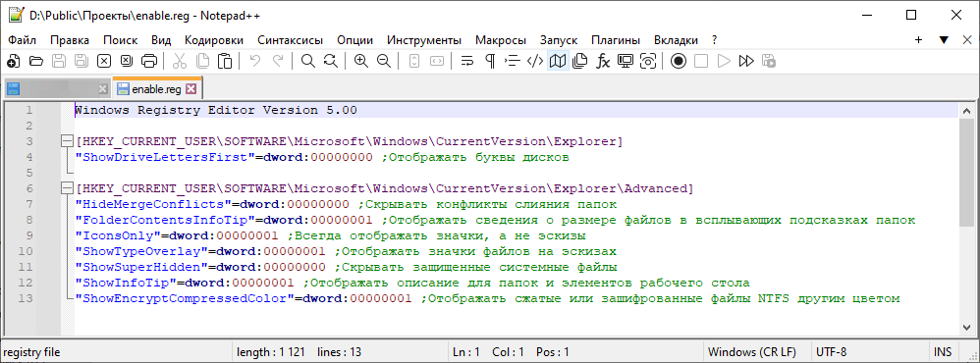Start macro recording with the Record button
The width and height of the screenshot is (980, 363).
click(679, 61)
